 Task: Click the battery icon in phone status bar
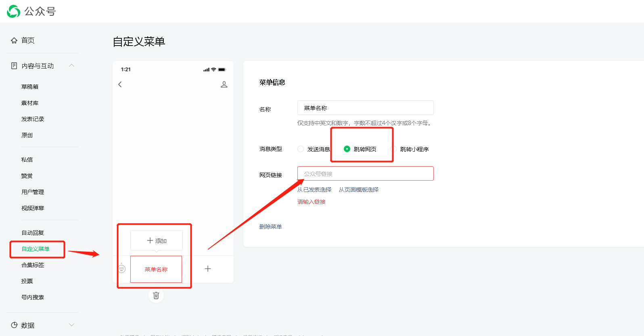tap(222, 69)
